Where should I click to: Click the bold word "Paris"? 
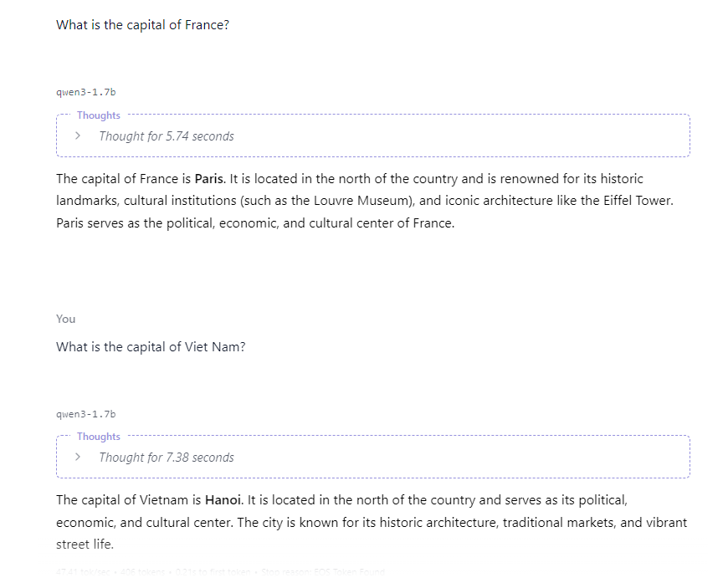(x=210, y=179)
